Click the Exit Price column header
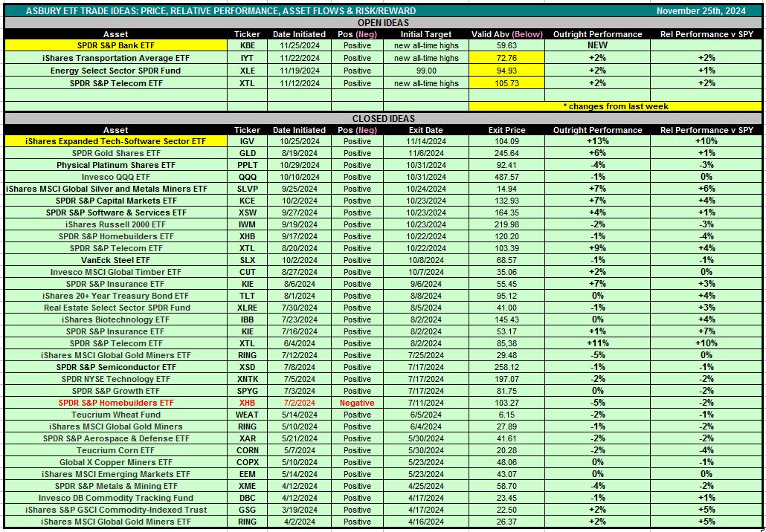This screenshot has height=532, width=766. tap(506, 130)
